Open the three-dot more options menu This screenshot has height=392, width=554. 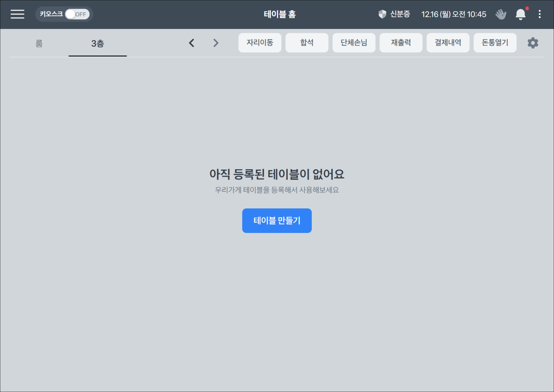pos(540,14)
